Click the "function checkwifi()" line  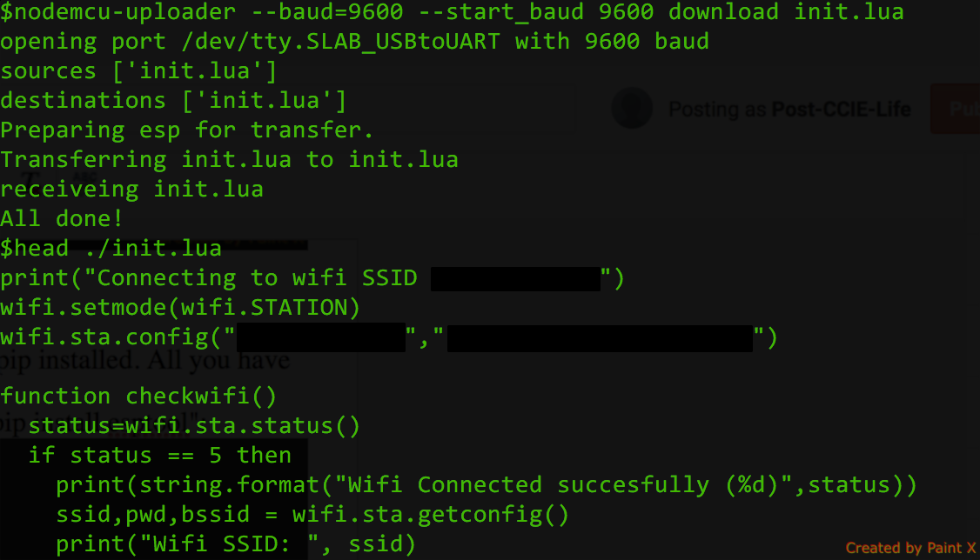(138, 397)
